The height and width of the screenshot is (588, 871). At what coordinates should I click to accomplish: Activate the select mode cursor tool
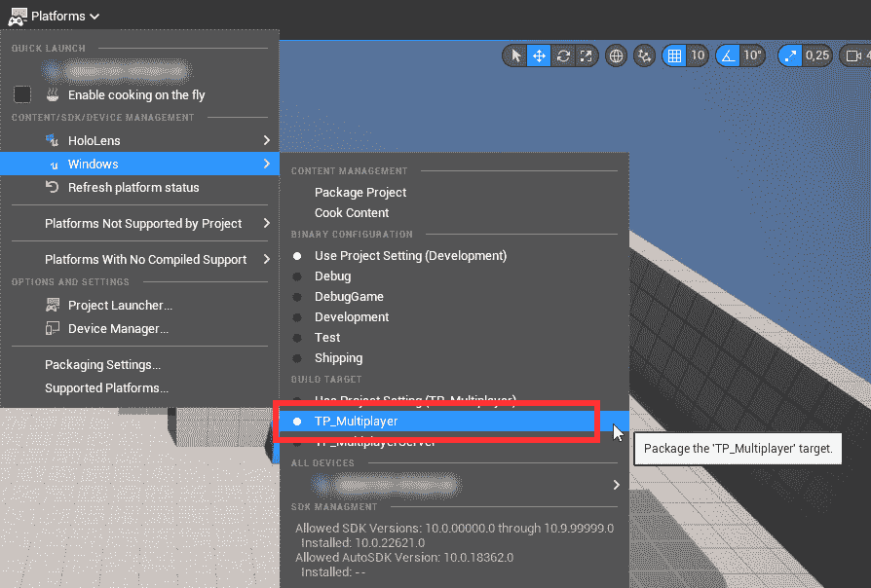[x=516, y=55]
